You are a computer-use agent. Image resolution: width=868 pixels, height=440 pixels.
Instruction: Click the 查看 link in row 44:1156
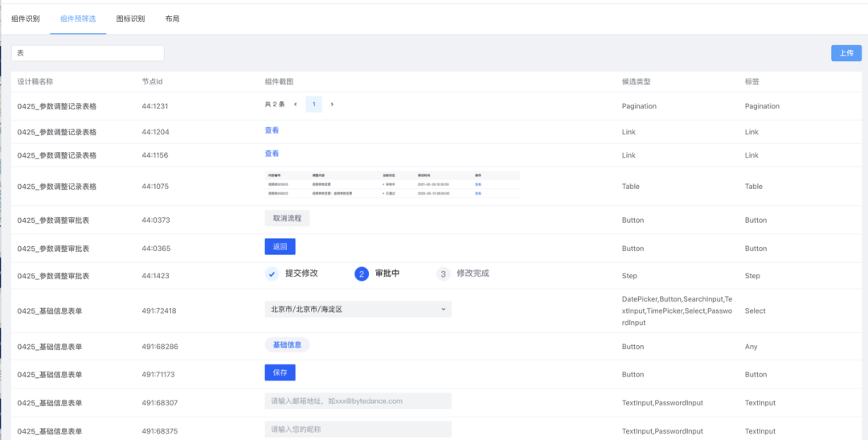click(272, 154)
